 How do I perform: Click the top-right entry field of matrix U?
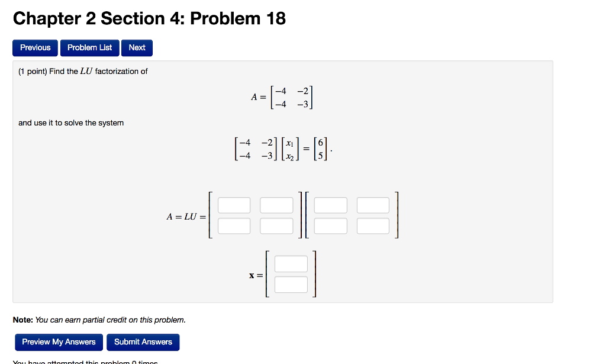coord(373,205)
